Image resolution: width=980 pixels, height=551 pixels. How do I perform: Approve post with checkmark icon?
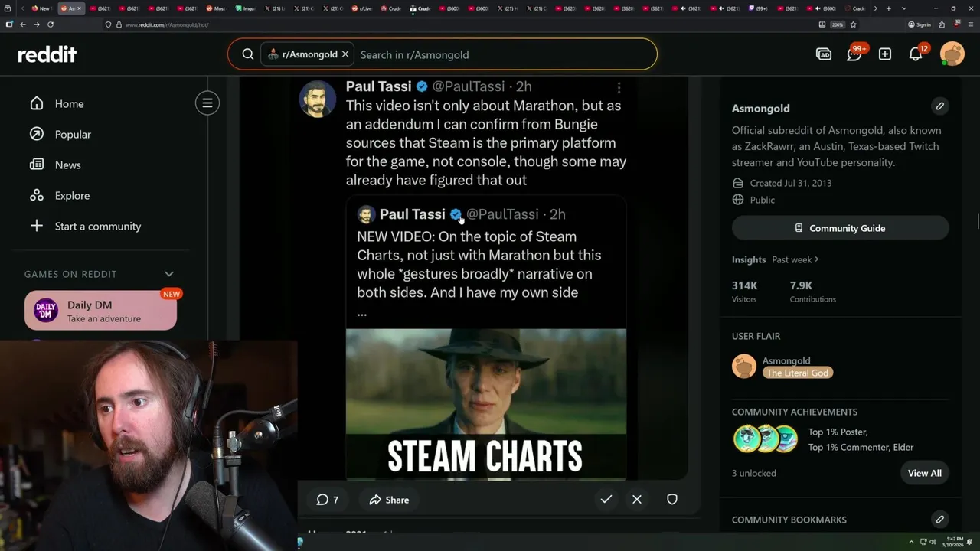[x=606, y=499]
